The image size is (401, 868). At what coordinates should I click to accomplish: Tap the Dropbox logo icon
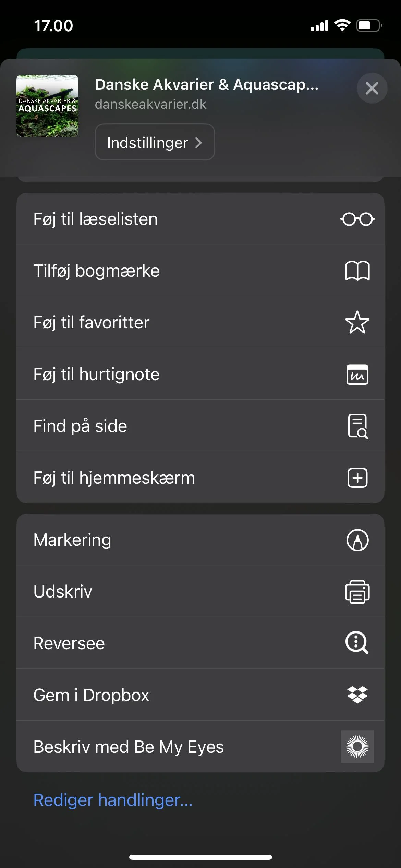pos(357,695)
